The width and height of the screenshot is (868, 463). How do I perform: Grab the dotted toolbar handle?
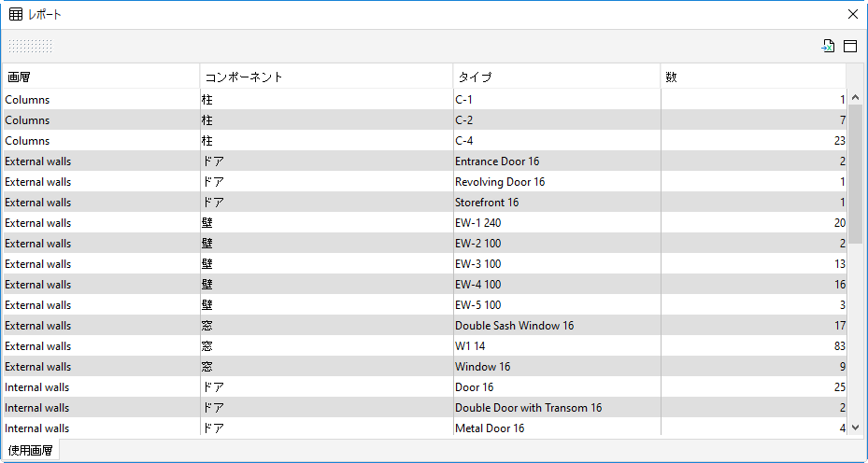pos(31,46)
